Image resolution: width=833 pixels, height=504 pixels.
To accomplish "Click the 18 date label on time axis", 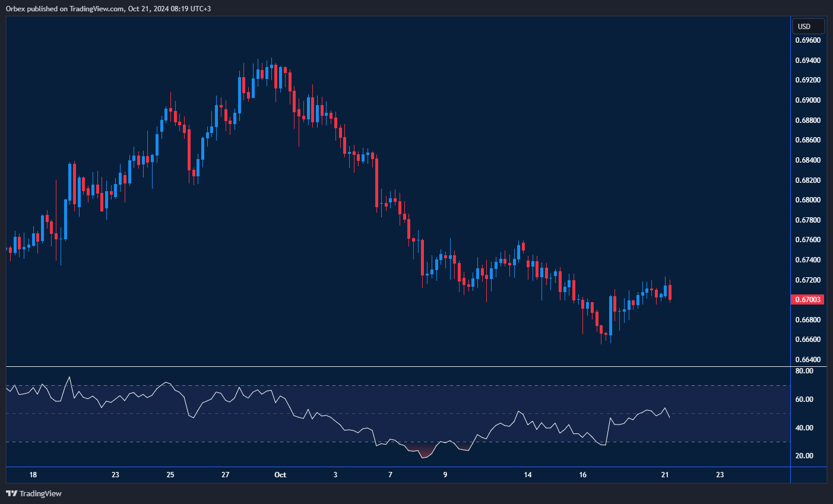I will pyautogui.click(x=33, y=475).
